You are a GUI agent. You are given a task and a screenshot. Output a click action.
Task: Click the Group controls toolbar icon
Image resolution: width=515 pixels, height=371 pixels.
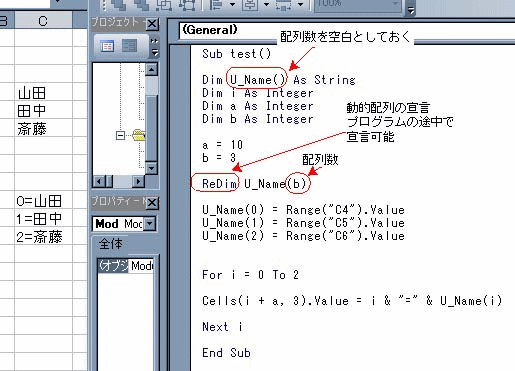(163, 5)
